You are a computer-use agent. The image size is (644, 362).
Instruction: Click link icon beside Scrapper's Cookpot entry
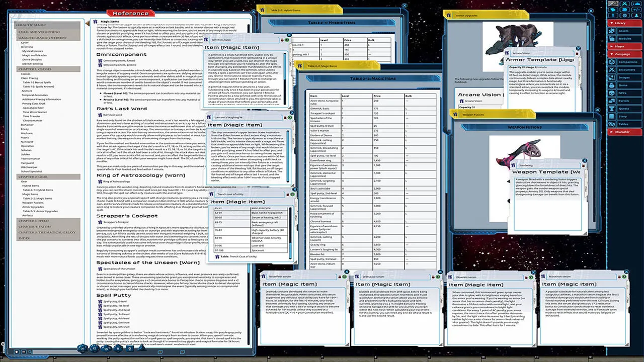coord(100,222)
